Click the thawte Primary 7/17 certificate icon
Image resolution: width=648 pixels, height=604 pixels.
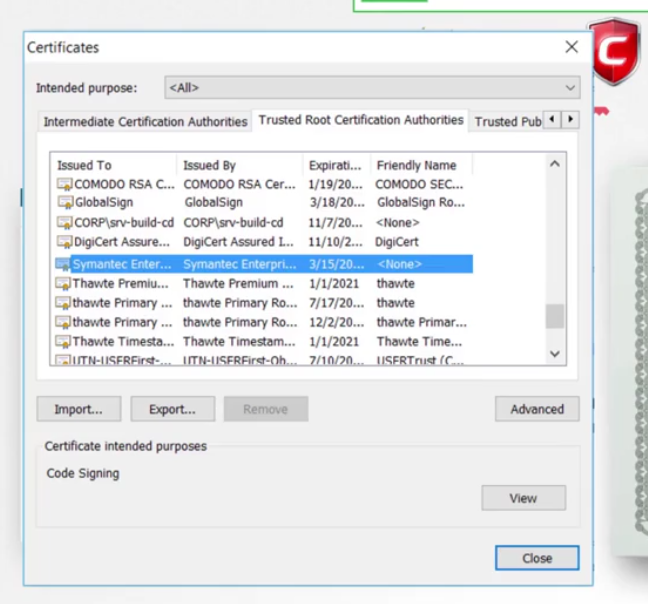point(63,303)
